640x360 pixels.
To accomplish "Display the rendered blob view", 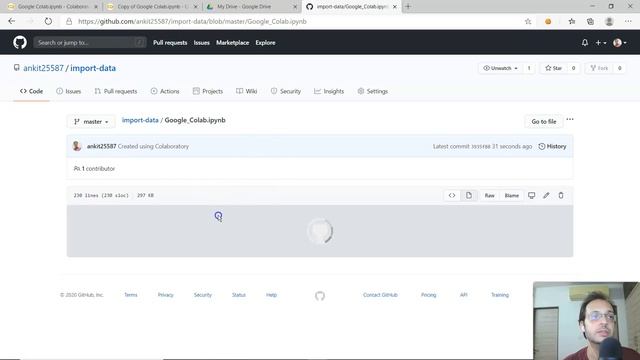I will tap(469, 196).
